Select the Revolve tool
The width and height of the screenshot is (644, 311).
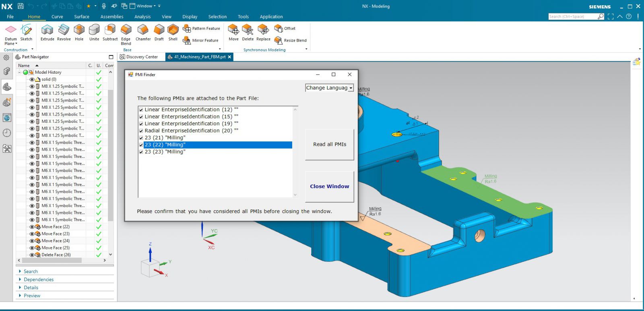(x=64, y=32)
